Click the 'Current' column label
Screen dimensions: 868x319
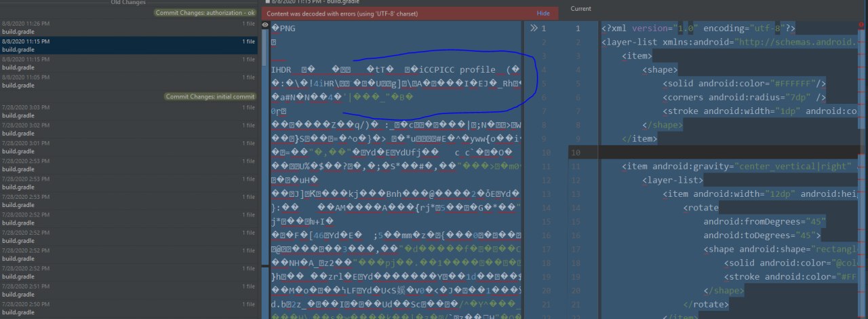(580, 9)
